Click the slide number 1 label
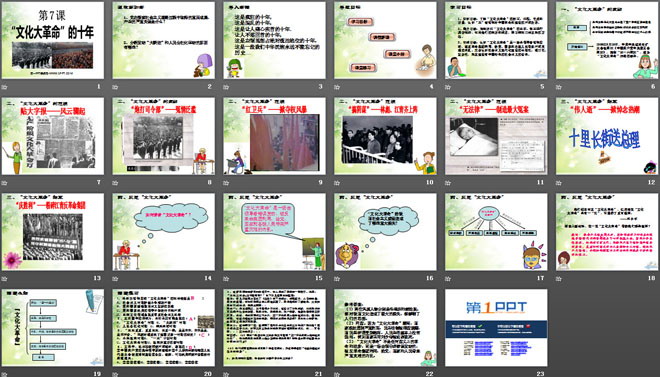Image resolution: width=660 pixels, height=377 pixels. (99, 87)
